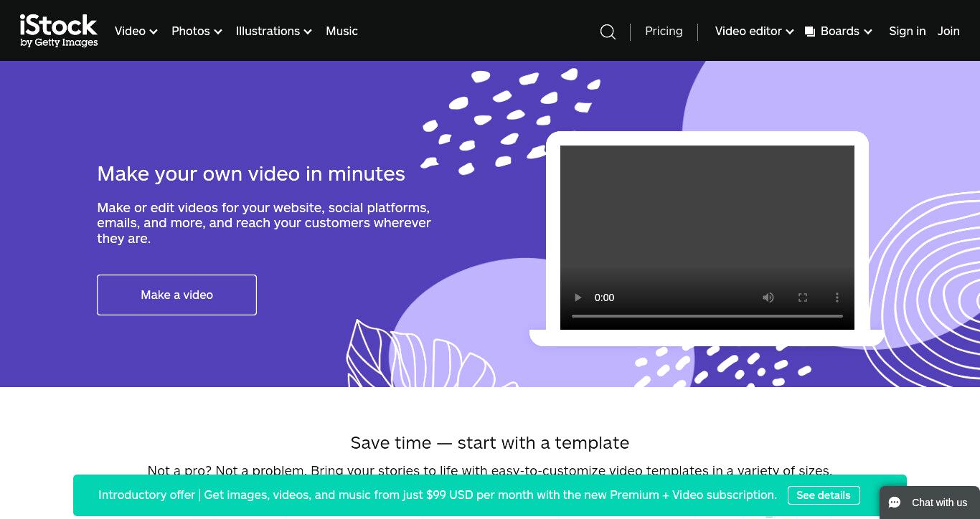Expand the Video dropdown menu
The image size is (980, 519).
[136, 32]
